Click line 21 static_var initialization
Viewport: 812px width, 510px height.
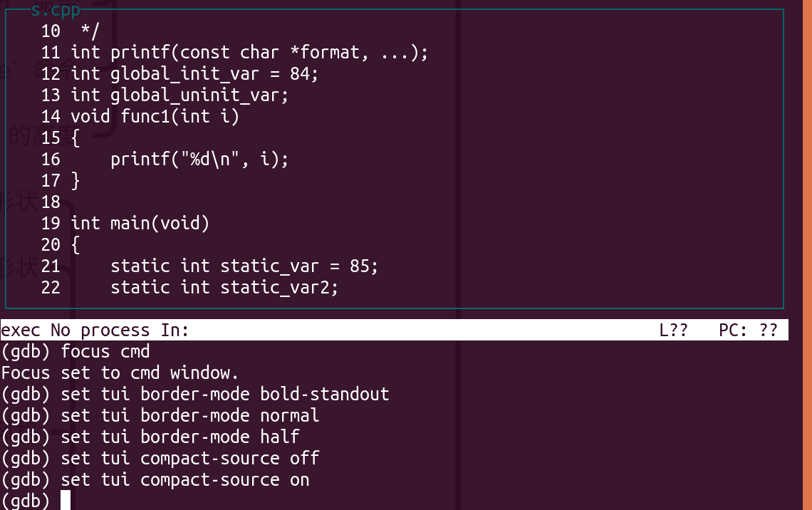(x=244, y=266)
